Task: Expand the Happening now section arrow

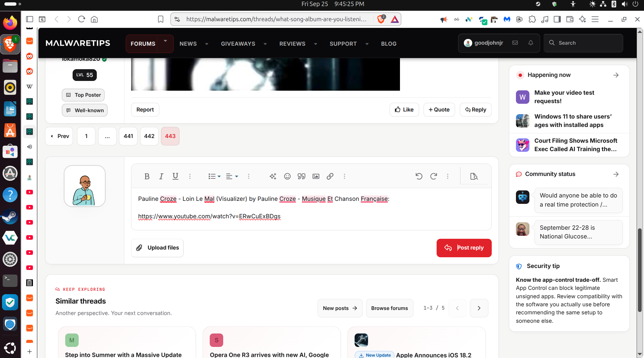Action: tap(616, 75)
